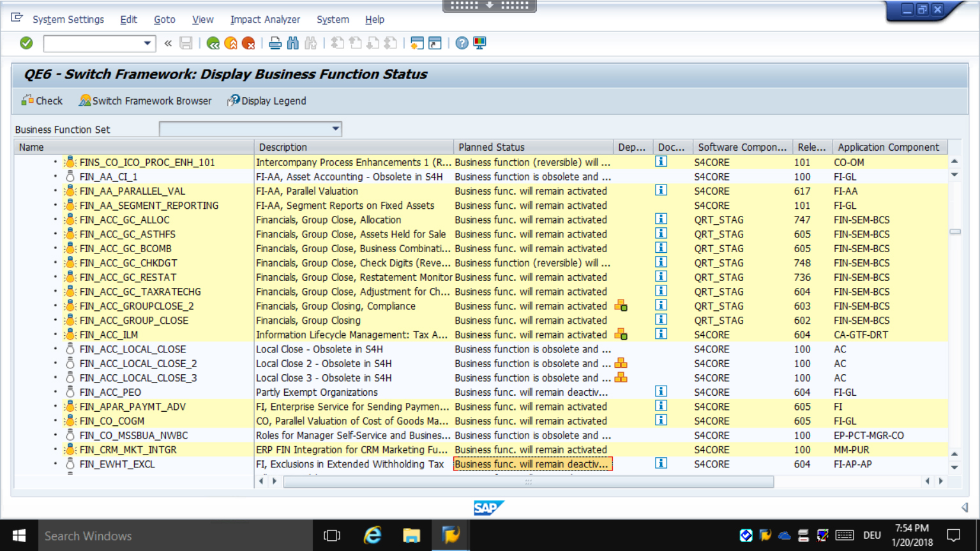Open the System Settings menu
Viewport: 980px width, 551px height.
pos(68,20)
